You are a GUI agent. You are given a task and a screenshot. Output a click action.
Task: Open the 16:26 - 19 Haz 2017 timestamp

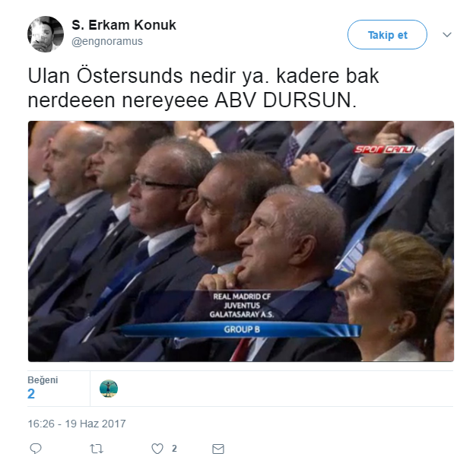77,424
